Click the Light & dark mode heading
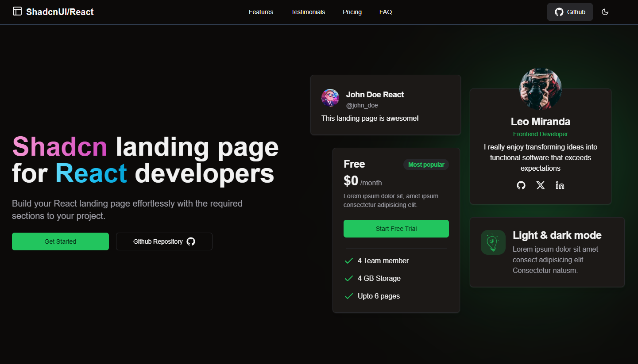This screenshot has width=638, height=364. (557, 235)
